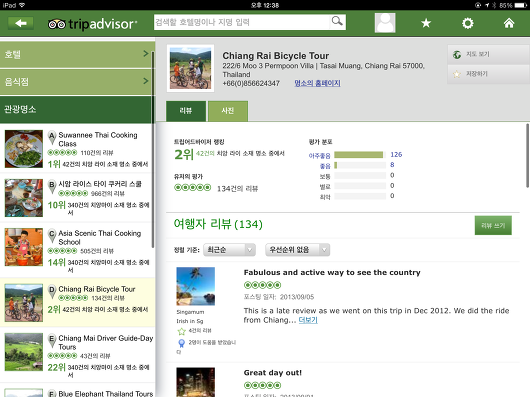Click reviewer's helpful votes ribbon badge
Viewport: 530px width, 397px height.
(181, 343)
